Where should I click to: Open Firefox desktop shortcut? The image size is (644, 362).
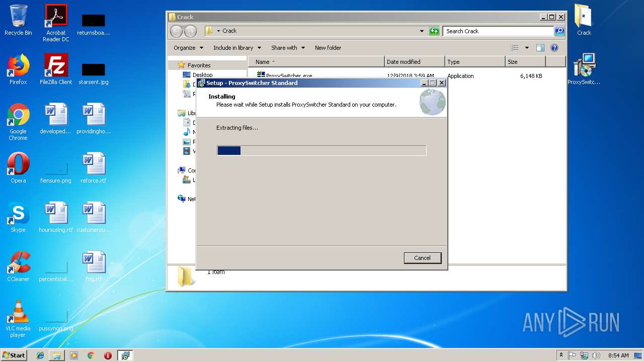point(18,69)
